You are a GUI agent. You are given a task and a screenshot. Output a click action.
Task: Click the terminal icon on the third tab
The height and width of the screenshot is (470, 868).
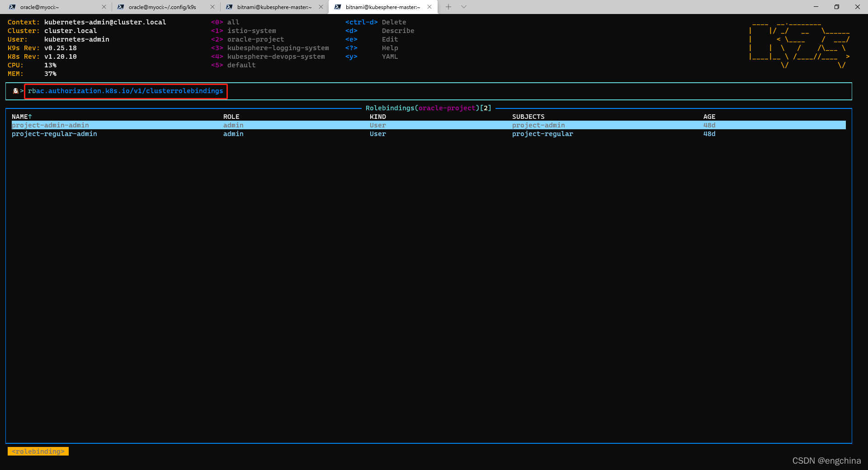229,7
